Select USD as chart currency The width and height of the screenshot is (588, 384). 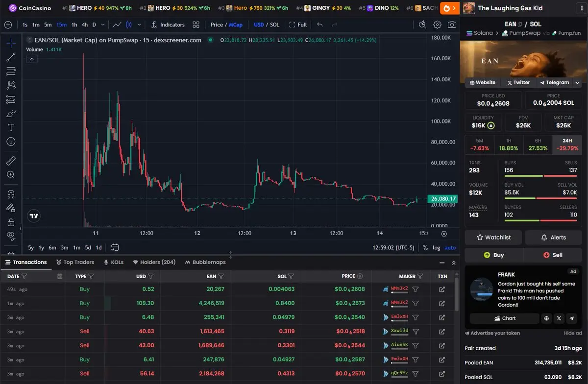[x=259, y=24]
